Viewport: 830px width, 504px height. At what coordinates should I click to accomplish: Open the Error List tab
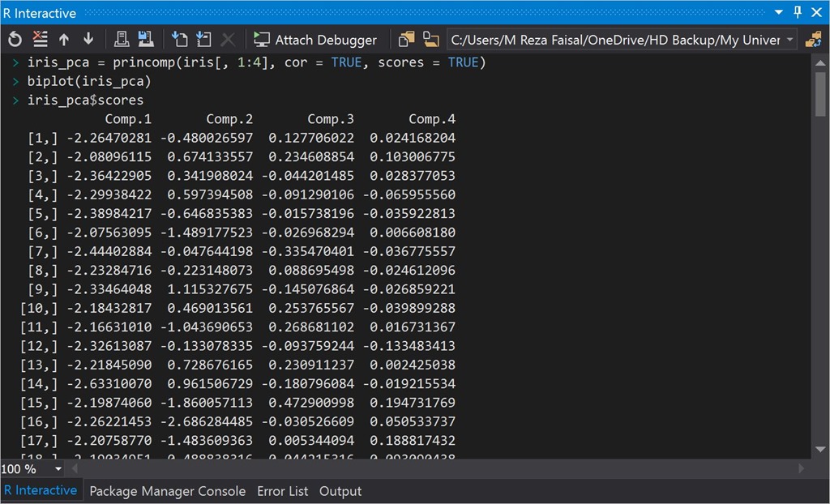[282, 491]
